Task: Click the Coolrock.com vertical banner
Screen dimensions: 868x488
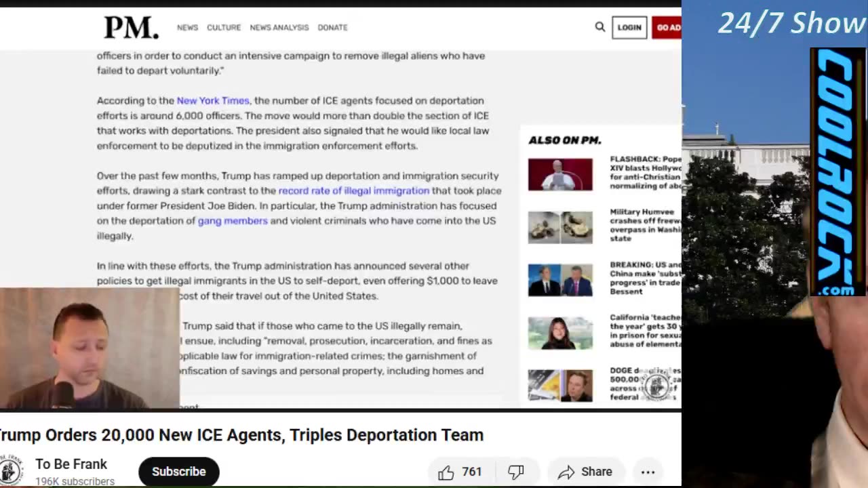Action: click(x=837, y=172)
